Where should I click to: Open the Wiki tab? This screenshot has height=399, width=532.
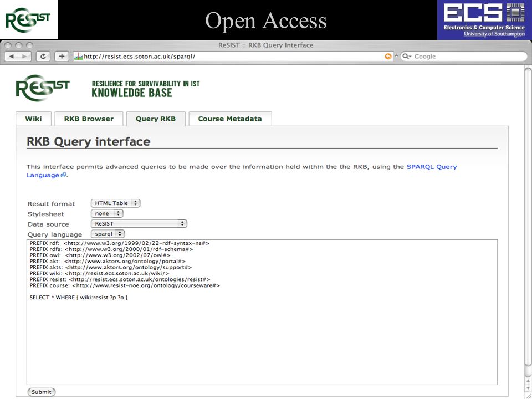(x=34, y=119)
